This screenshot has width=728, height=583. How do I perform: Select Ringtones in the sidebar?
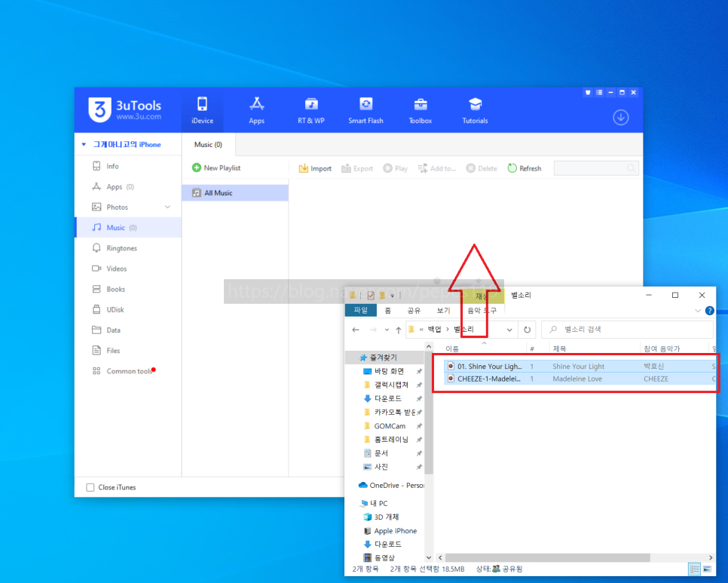(128, 248)
